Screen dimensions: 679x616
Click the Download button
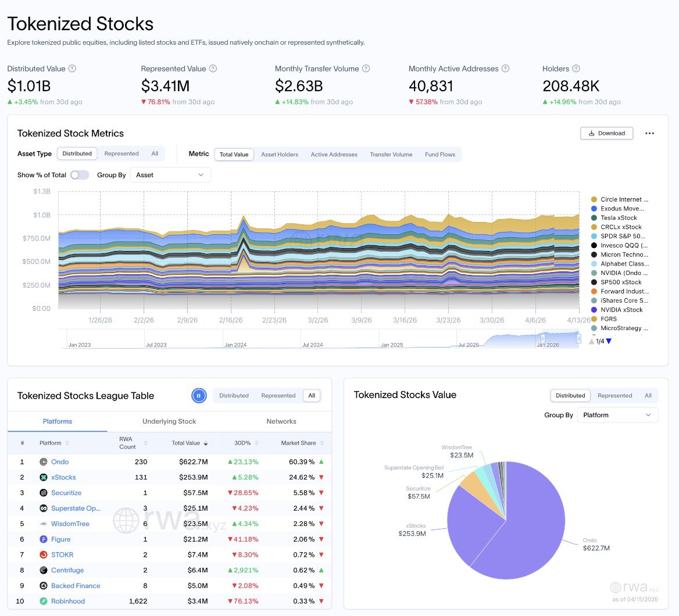tap(607, 133)
